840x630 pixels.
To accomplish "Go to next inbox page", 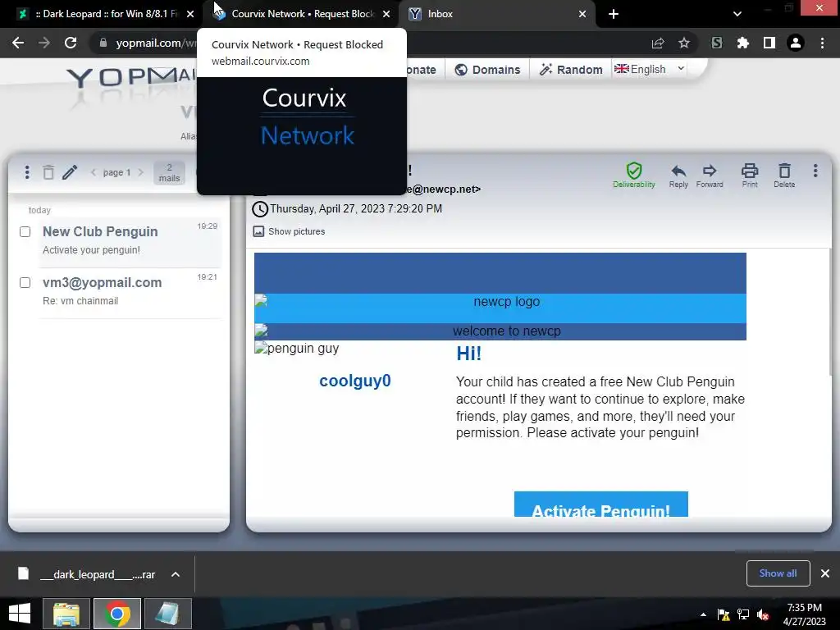I will pyautogui.click(x=141, y=172).
